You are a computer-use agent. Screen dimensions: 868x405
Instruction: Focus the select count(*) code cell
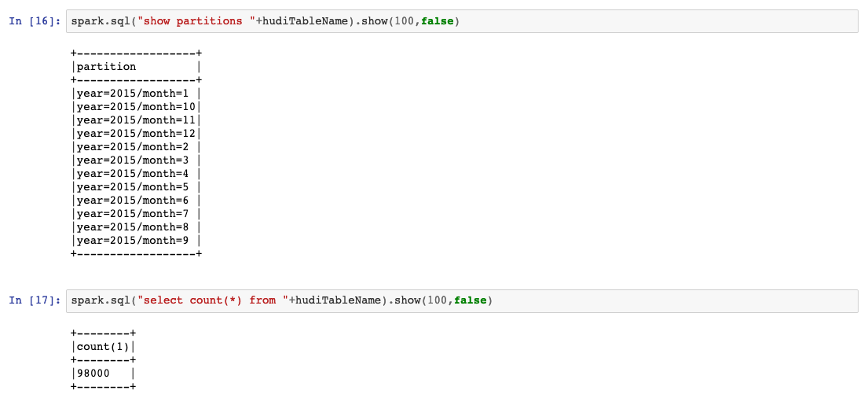(628, 300)
